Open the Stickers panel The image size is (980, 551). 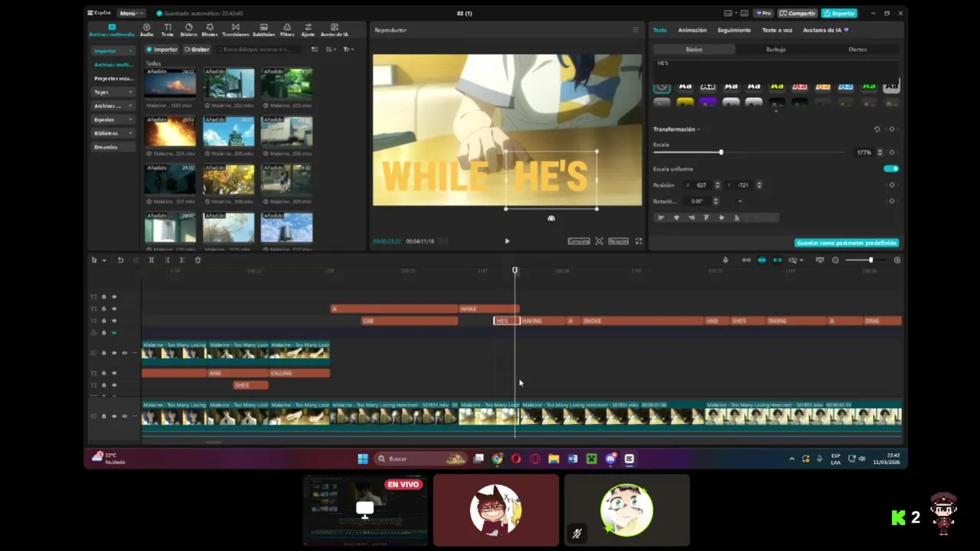188,30
